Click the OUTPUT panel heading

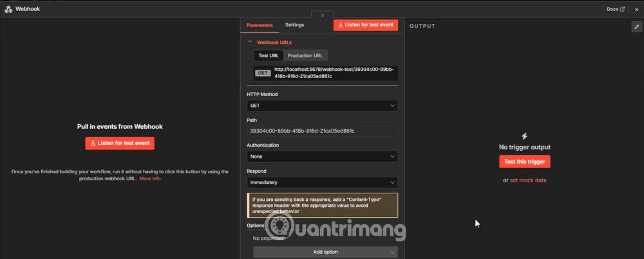[x=422, y=26]
